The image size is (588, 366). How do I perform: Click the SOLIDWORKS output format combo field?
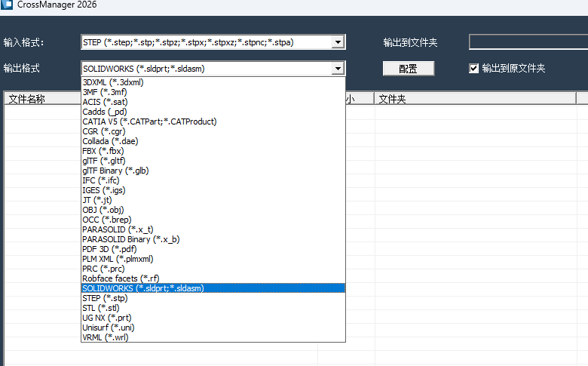pyautogui.click(x=213, y=69)
